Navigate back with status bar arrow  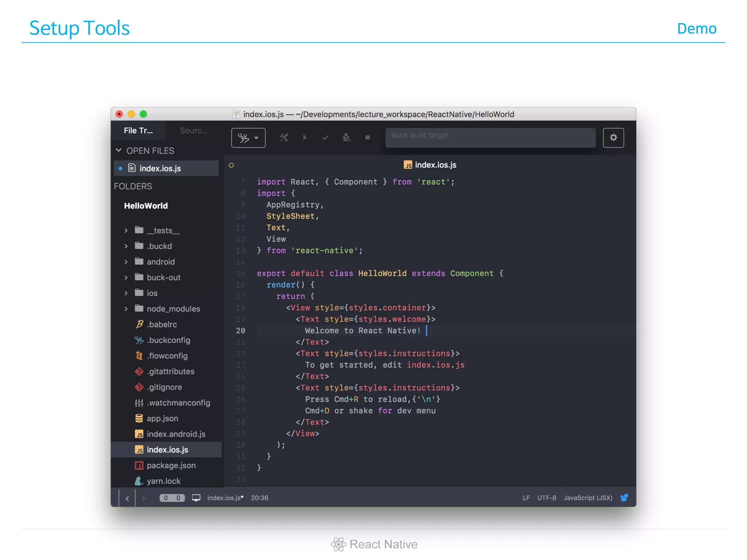click(127, 498)
